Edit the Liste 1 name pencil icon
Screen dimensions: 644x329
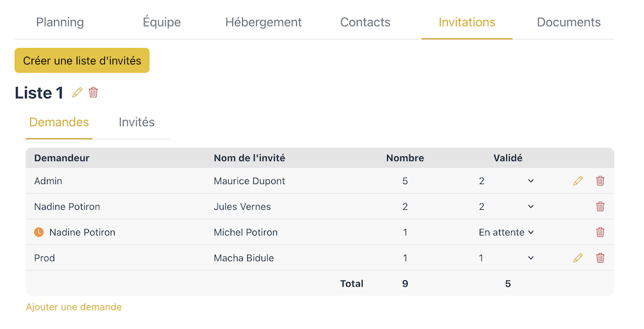coord(77,93)
